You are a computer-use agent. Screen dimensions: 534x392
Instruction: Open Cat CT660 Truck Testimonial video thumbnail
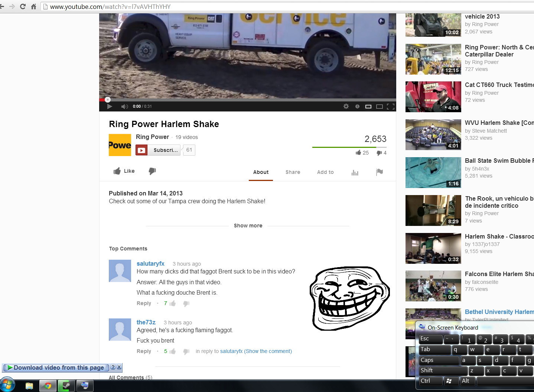tap(433, 97)
